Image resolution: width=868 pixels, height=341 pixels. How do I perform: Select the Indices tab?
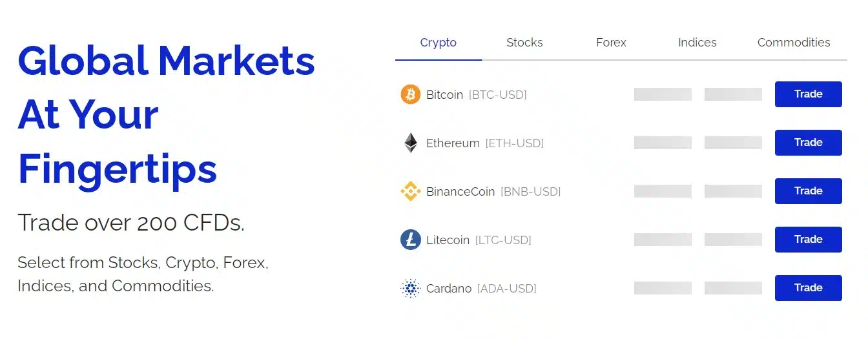pos(697,43)
